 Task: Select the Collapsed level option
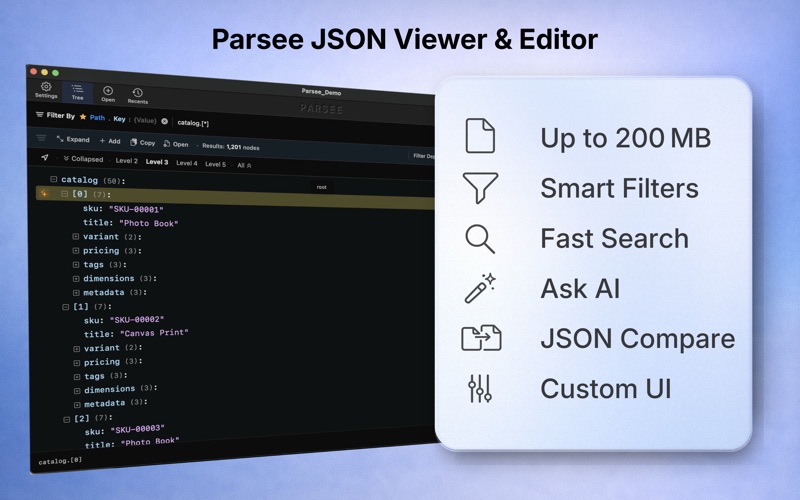83,159
